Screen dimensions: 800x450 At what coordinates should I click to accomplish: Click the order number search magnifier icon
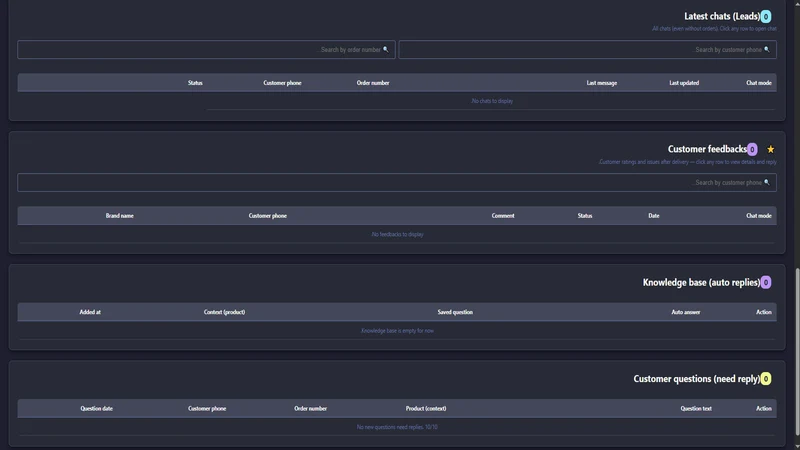click(x=386, y=49)
